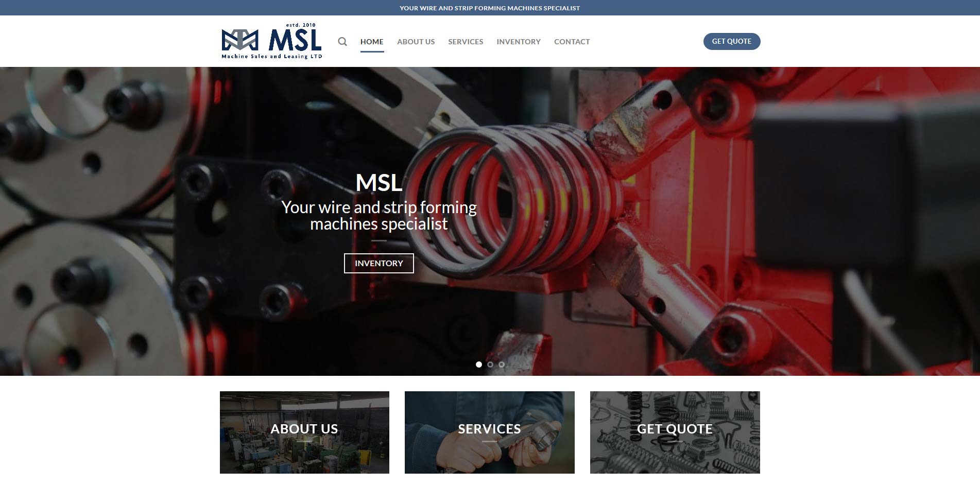980x486 pixels.
Task: Select the third slider dot
Action: point(502,364)
